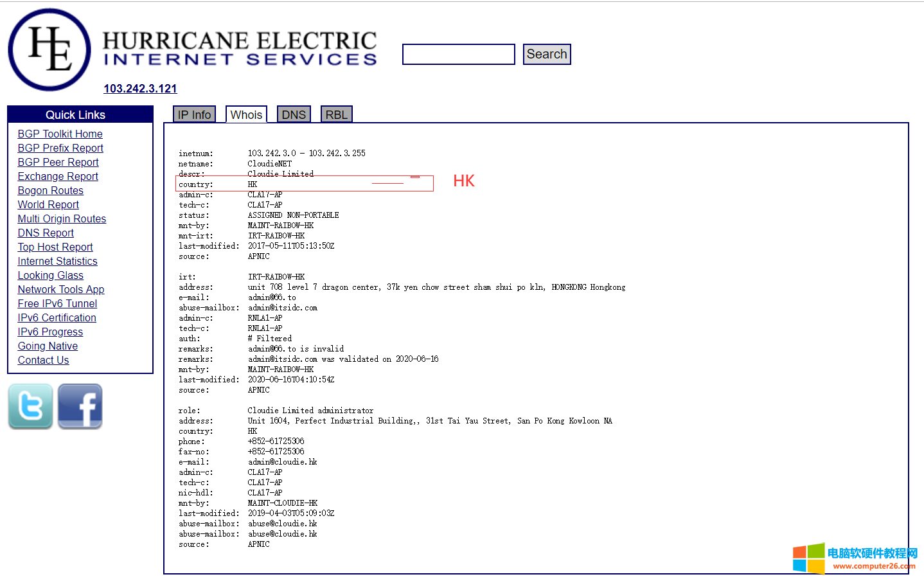Screen dimensions: 924x579
Task: Open the Twitter icon link
Action: click(30, 406)
